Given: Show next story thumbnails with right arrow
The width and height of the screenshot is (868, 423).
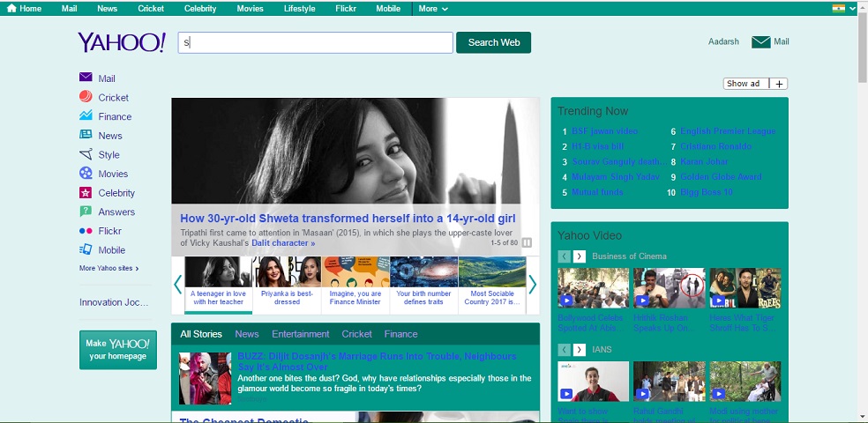Looking at the screenshot, I should pos(533,285).
